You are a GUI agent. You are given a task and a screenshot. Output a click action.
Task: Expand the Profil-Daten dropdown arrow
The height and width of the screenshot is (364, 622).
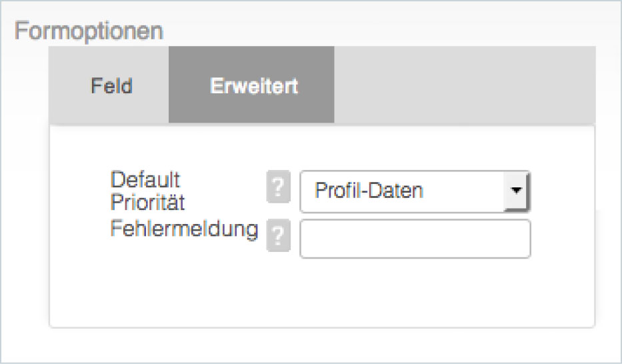[516, 191]
